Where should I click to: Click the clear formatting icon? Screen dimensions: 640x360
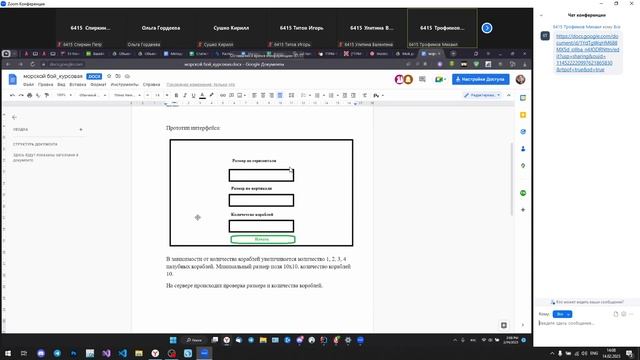365,95
